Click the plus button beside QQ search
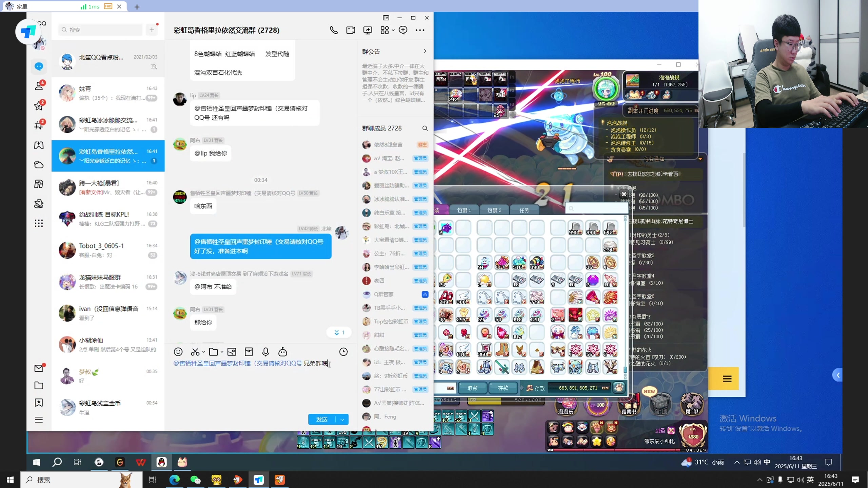 coord(152,30)
